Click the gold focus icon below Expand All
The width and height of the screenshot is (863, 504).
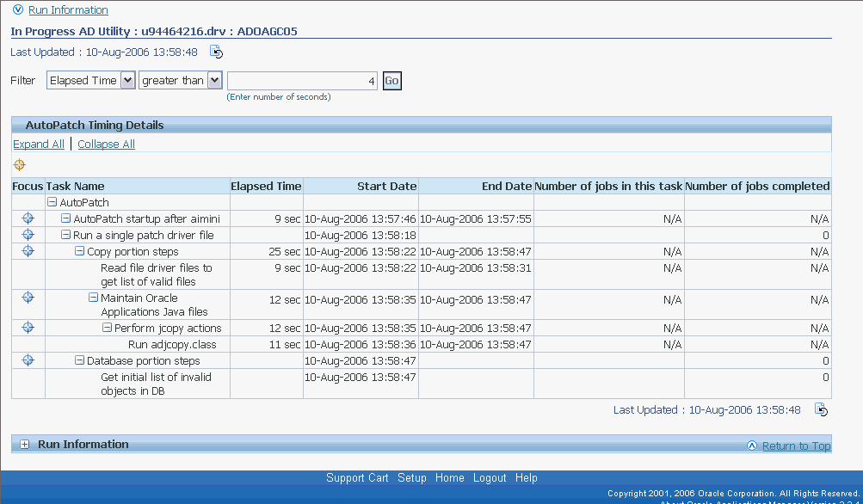click(x=19, y=164)
